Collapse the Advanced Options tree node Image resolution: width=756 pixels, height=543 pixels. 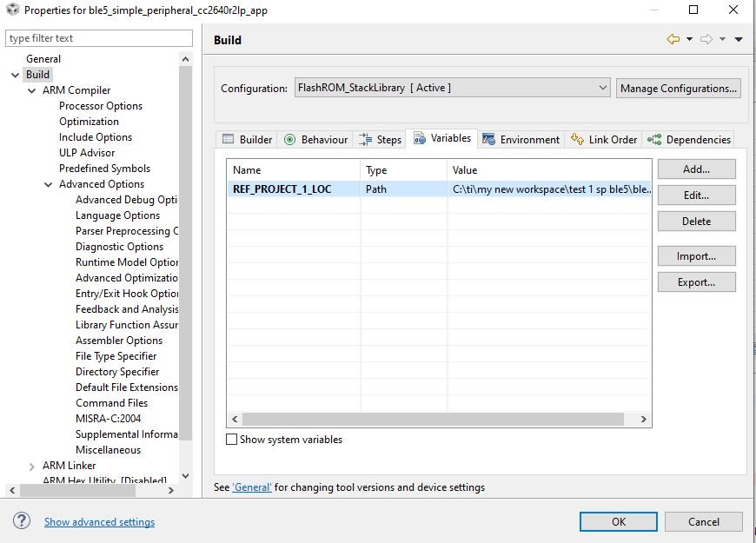coord(48,184)
